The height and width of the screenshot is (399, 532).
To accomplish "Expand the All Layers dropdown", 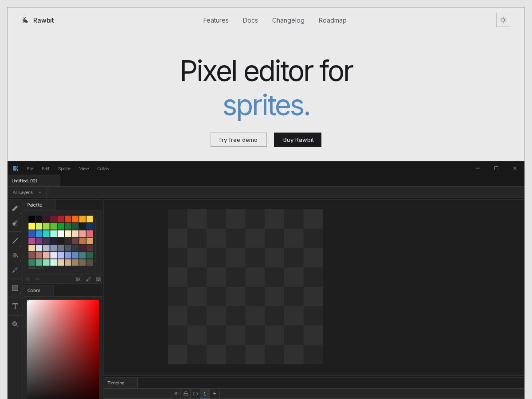I will 27,192.
